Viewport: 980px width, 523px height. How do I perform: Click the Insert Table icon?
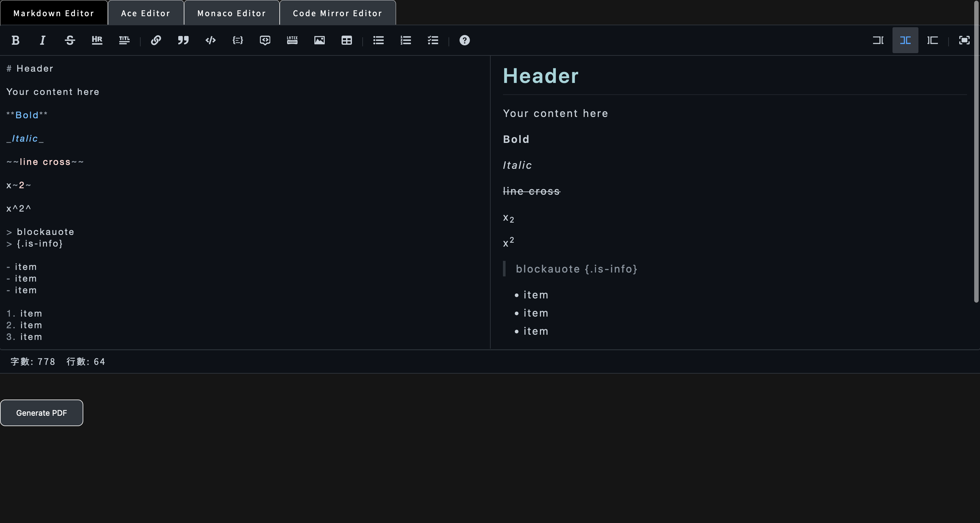pyautogui.click(x=347, y=40)
